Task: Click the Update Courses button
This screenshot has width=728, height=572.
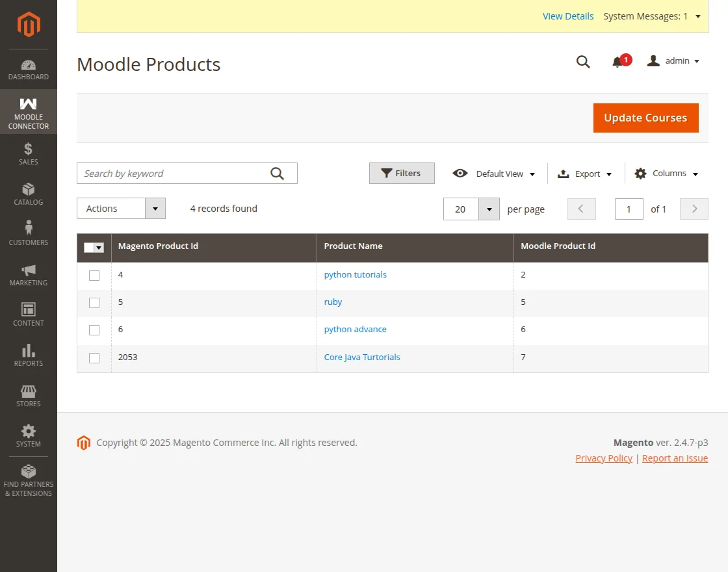Action: pos(645,118)
